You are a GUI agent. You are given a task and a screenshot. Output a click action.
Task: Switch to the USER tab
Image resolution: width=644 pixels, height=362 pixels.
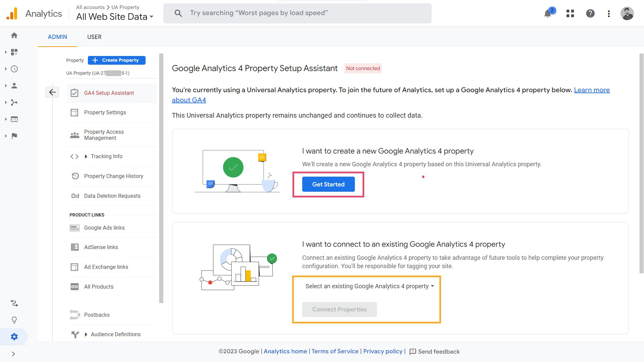click(94, 37)
